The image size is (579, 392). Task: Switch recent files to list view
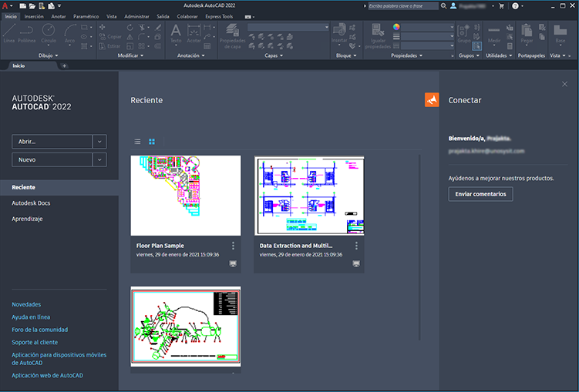[x=137, y=142]
